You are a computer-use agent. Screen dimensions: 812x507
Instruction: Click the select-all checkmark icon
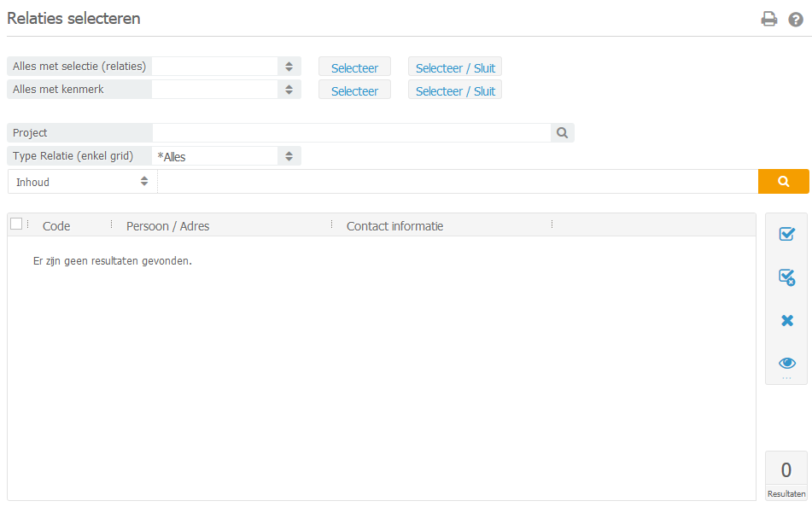786,235
